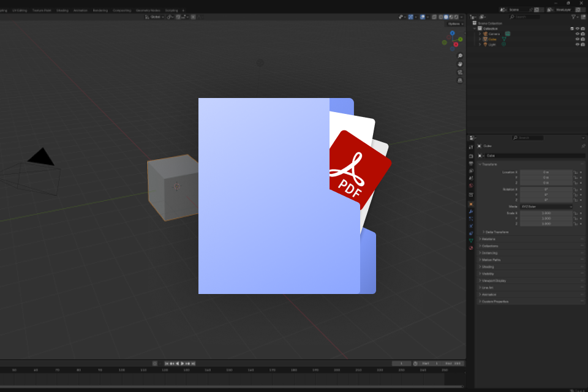The height and width of the screenshot is (392, 588).
Task: Lock the Location X value
Action: [576, 172]
